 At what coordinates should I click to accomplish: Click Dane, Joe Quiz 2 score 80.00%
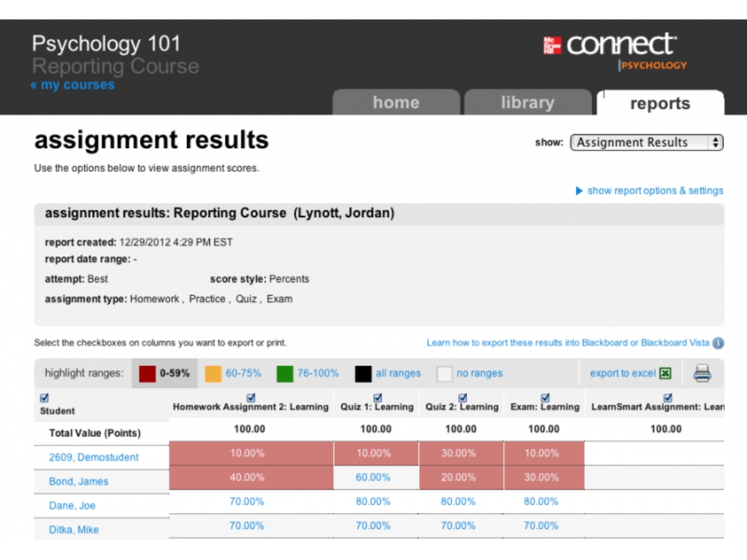point(459,502)
